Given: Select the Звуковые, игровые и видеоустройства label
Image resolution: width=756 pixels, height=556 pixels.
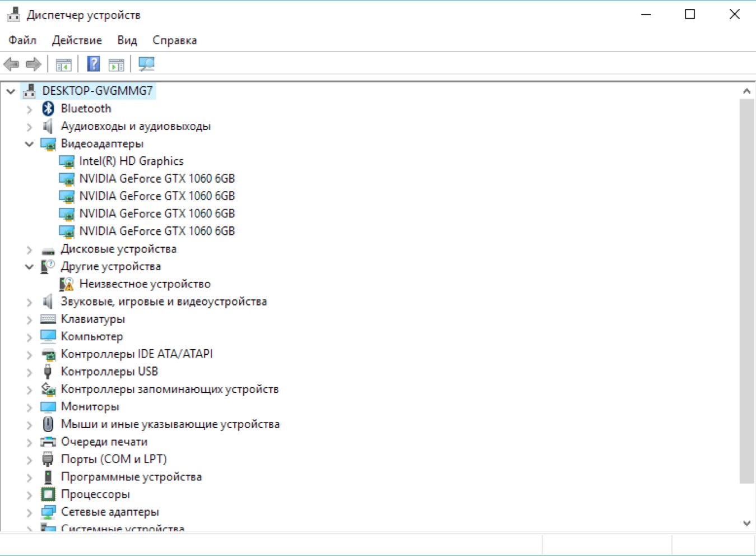Looking at the screenshot, I should tap(164, 302).
